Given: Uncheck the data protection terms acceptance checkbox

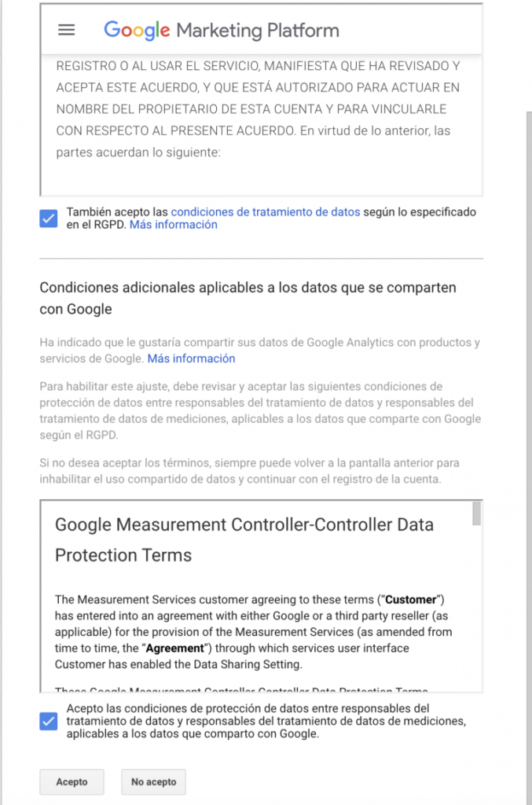Looking at the screenshot, I should coord(49,721).
